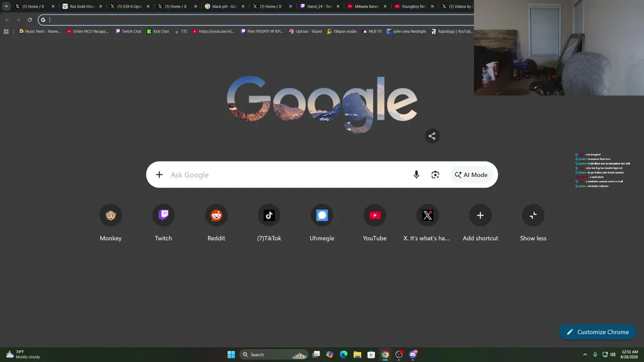Launch Copilot from the taskbar
Image resolution: width=644 pixels, height=362 pixels.
[330, 354]
